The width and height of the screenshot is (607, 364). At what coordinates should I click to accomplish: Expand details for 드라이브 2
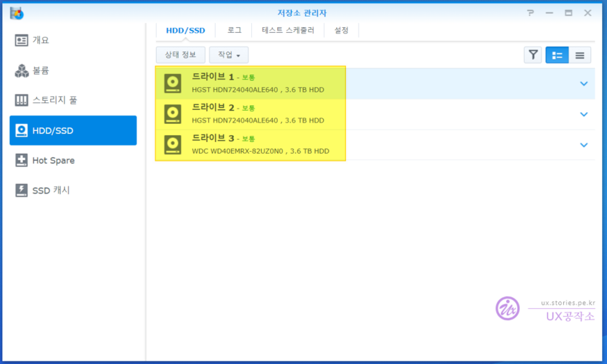tap(583, 114)
